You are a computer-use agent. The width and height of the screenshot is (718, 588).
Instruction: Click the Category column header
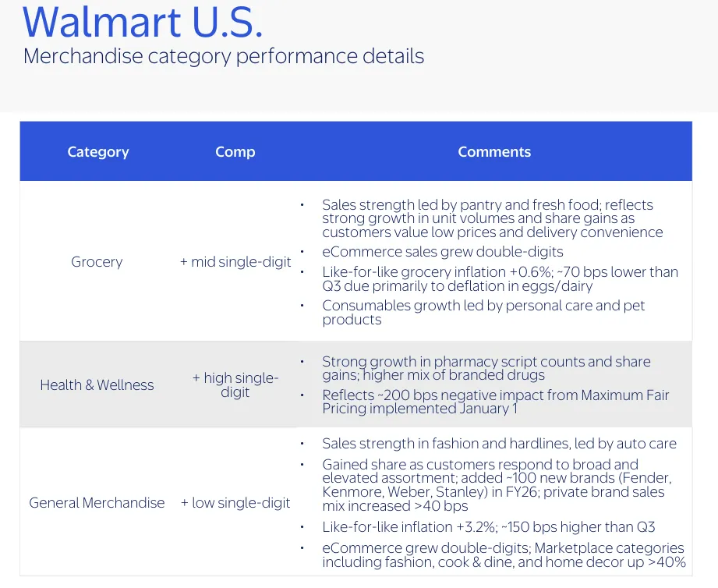coord(98,152)
